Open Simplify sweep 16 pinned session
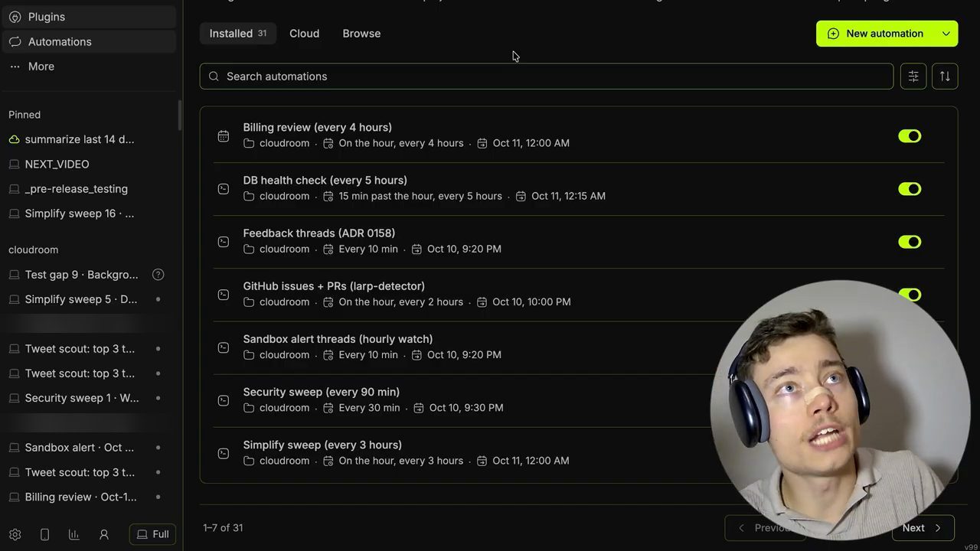This screenshot has height=551, width=980. [90, 214]
